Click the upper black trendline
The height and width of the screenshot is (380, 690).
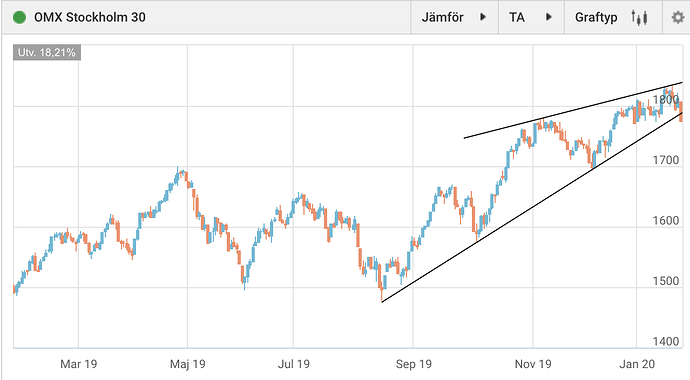pyautogui.click(x=573, y=110)
